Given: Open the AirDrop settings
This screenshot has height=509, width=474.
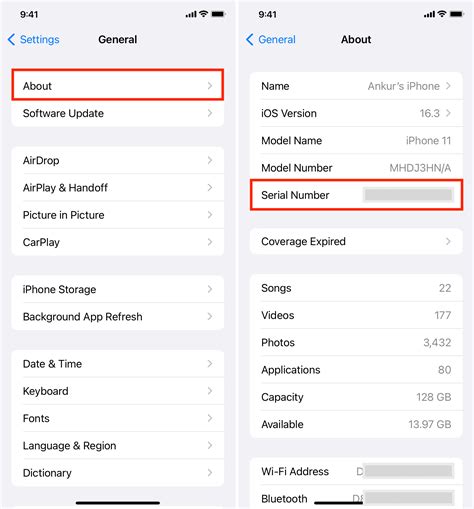Looking at the screenshot, I should pos(118,160).
